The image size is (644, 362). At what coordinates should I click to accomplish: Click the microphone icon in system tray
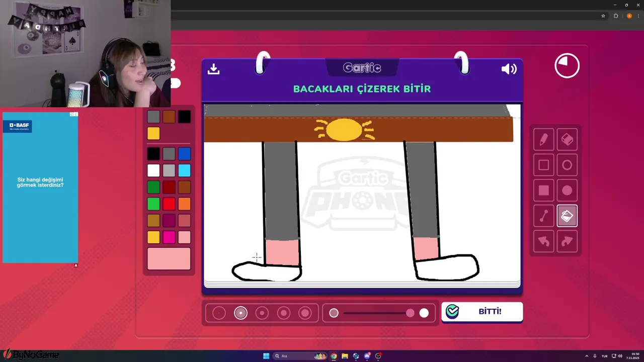[595, 356]
